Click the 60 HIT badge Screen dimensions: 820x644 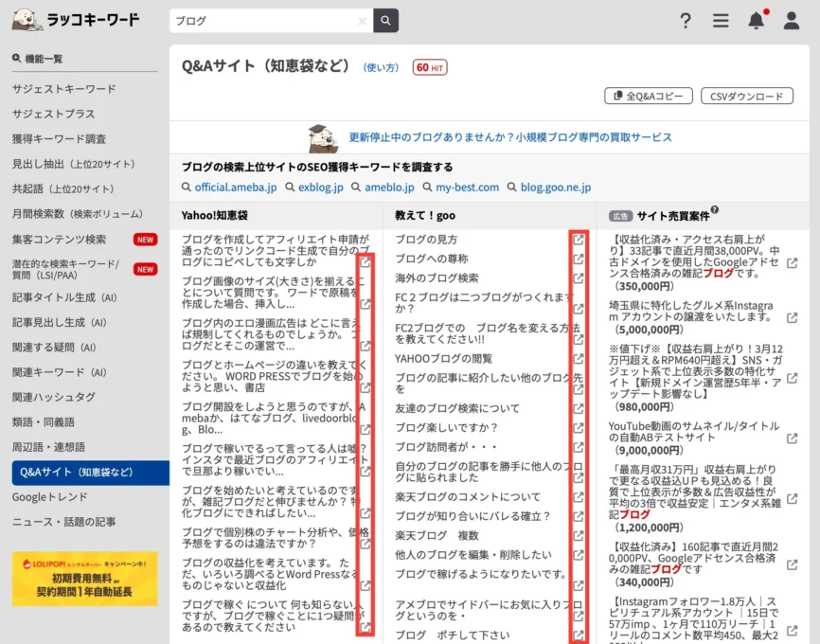point(429,67)
